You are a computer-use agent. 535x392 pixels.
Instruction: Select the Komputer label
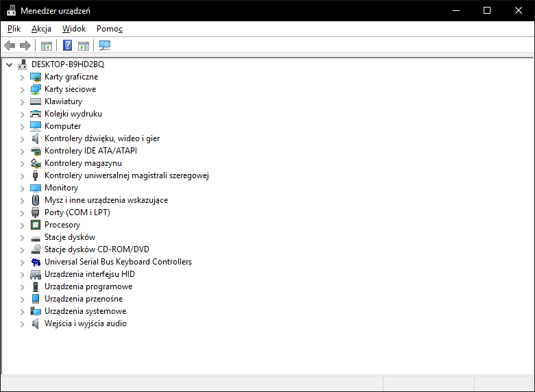[63, 126]
